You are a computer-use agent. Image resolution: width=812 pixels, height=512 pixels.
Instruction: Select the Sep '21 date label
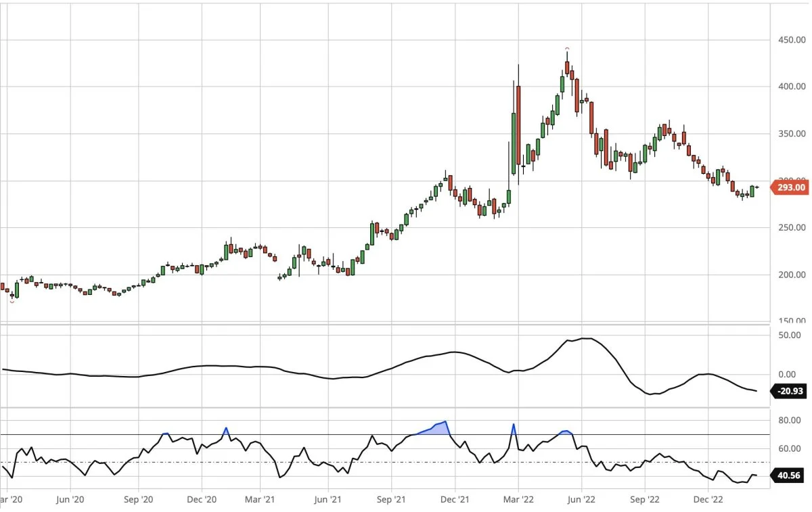pyautogui.click(x=390, y=500)
